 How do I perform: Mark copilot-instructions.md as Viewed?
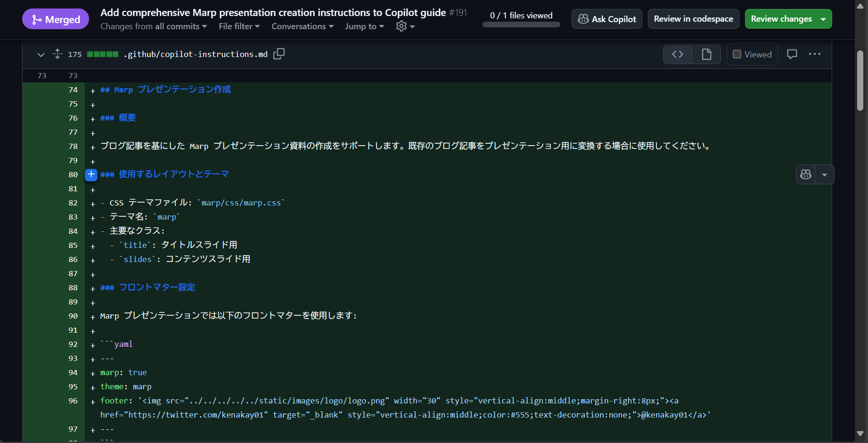coord(752,54)
